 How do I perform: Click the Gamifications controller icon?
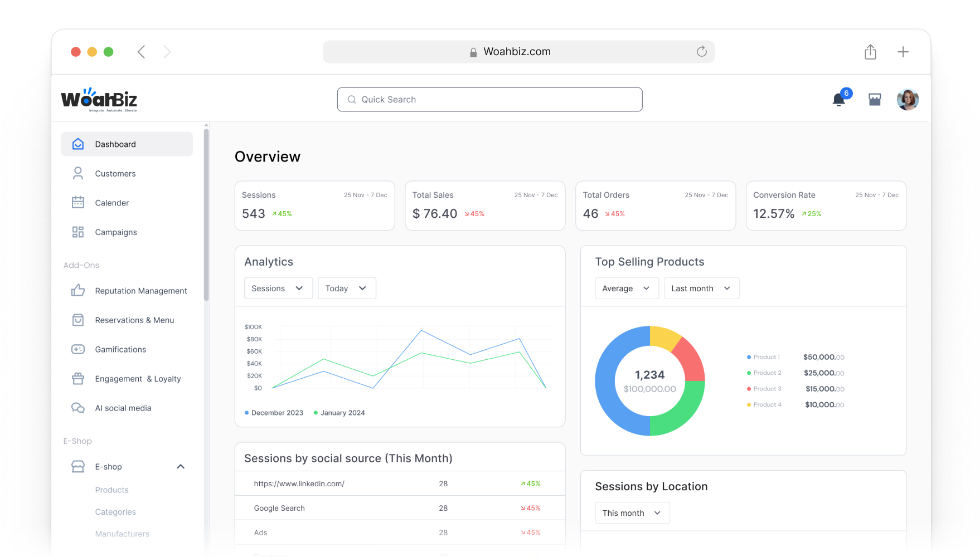coord(78,349)
